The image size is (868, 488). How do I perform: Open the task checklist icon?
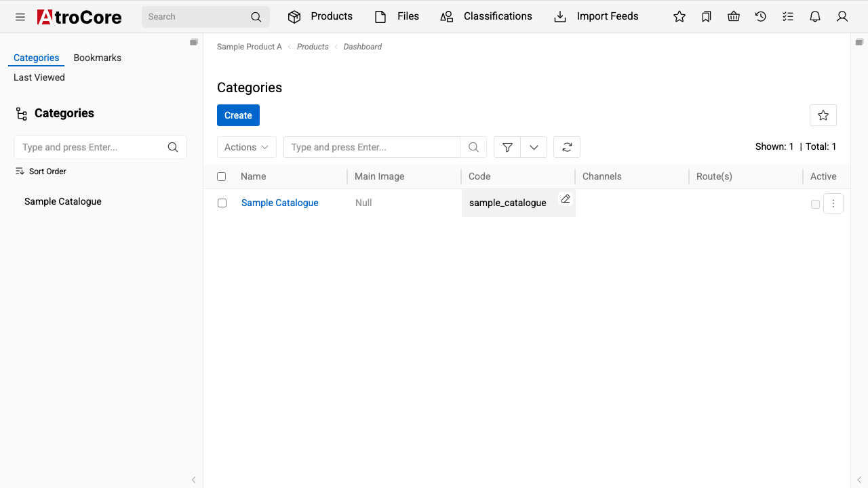click(788, 17)
